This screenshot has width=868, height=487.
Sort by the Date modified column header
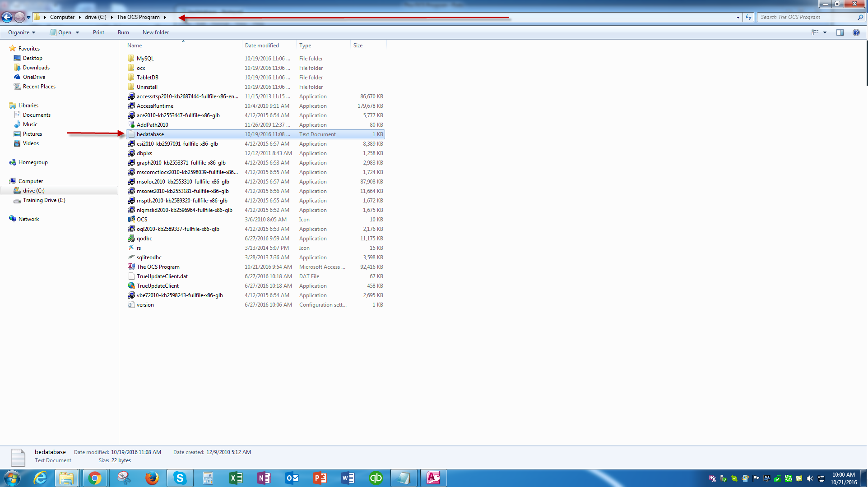(x=269, y=46)
